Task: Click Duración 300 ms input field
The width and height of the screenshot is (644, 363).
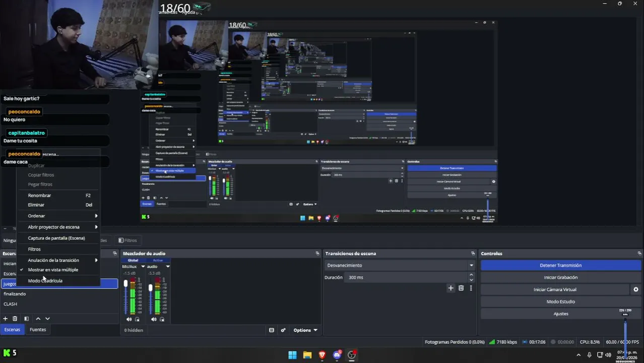Action: 407,277
